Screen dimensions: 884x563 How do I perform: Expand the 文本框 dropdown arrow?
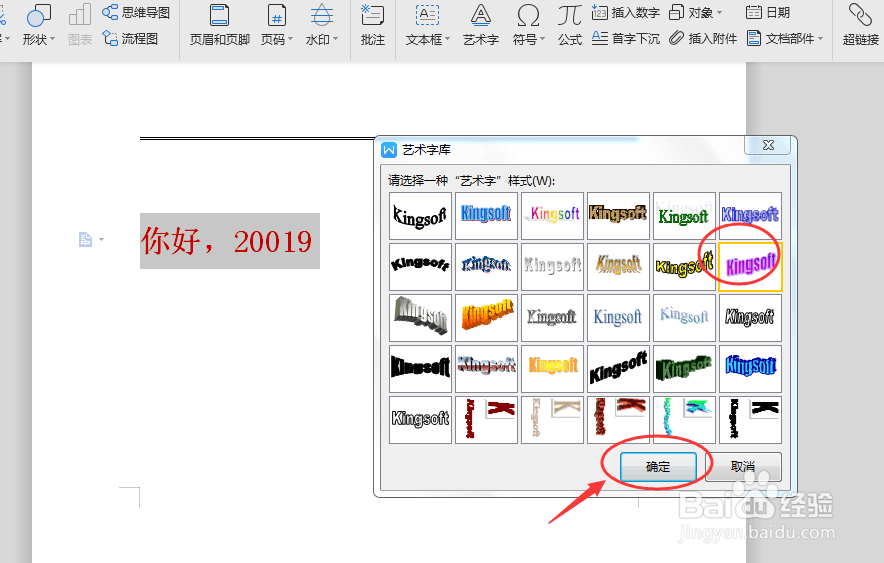pyautogui.click(x=448, y=39)
